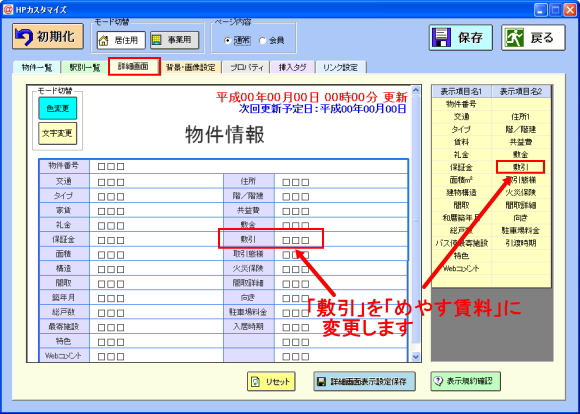Screen dimensions: 580x414
Task: Open 表示規約確認 help icon button
Action: point(438,381)
